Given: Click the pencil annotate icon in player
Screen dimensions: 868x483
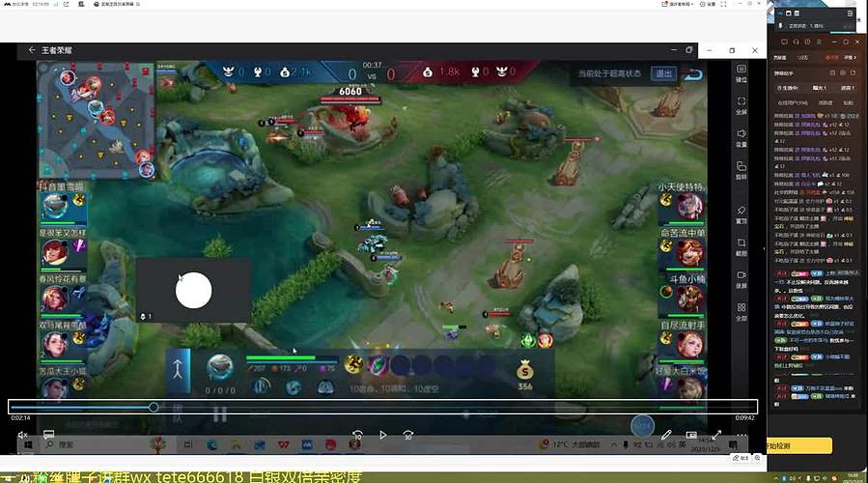Looking at the screenshot, I should click(666, 435).
